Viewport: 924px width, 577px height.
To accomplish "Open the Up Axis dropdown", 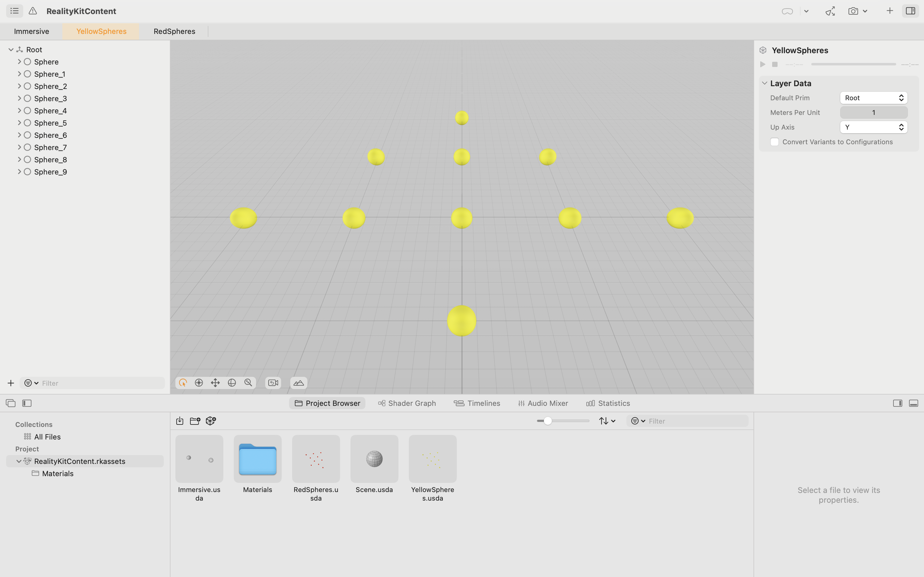I will coord(874,127).
